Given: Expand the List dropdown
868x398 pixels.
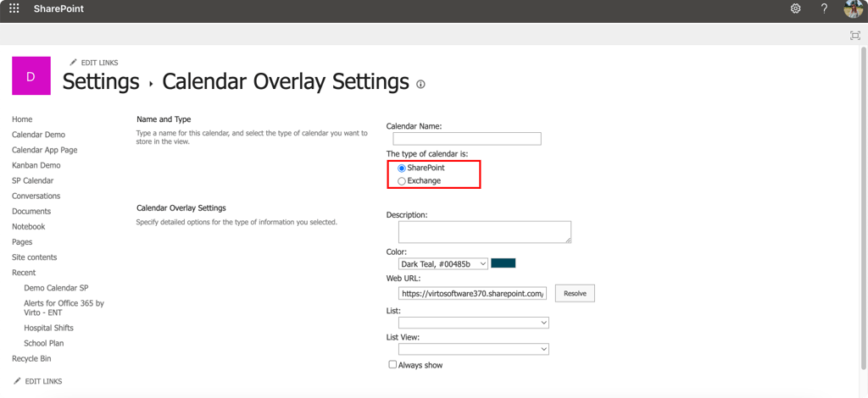Looking at the screenshot, I should point(474,323).
